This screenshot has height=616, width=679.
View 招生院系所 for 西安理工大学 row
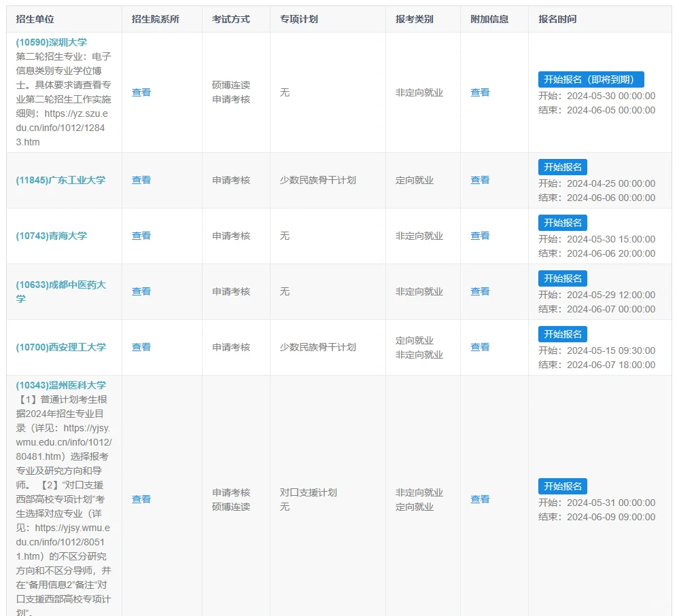(141, 347)
